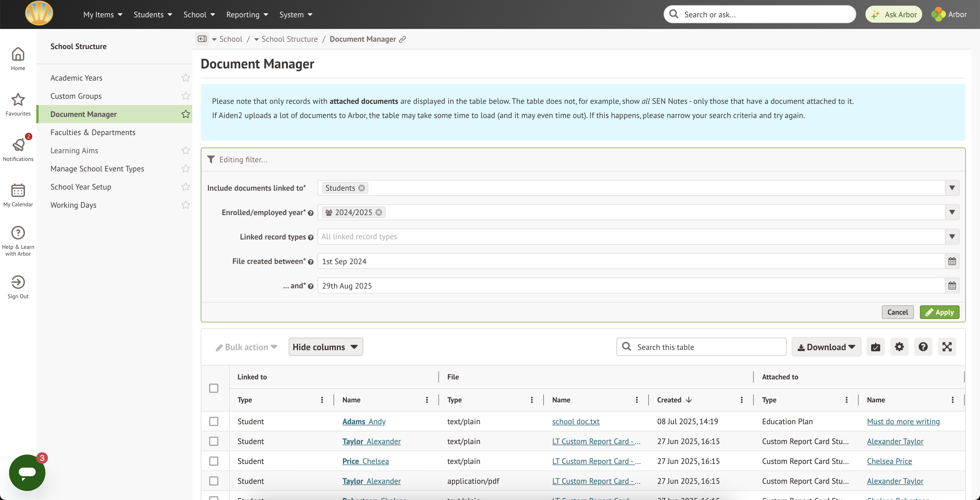Viewport: 980px width, 500px height.
Task: Select all rows using the header checkbox
Action: (x=214, y=388)
